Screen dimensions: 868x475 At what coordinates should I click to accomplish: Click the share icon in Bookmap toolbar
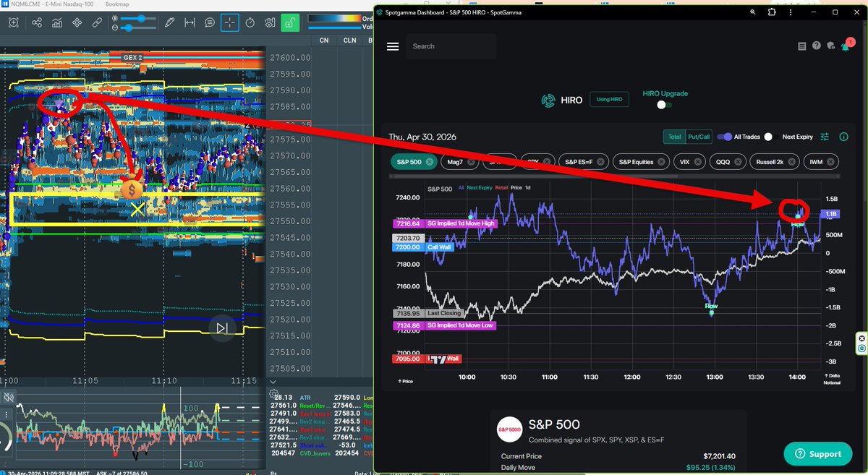[x=36, y=22]
